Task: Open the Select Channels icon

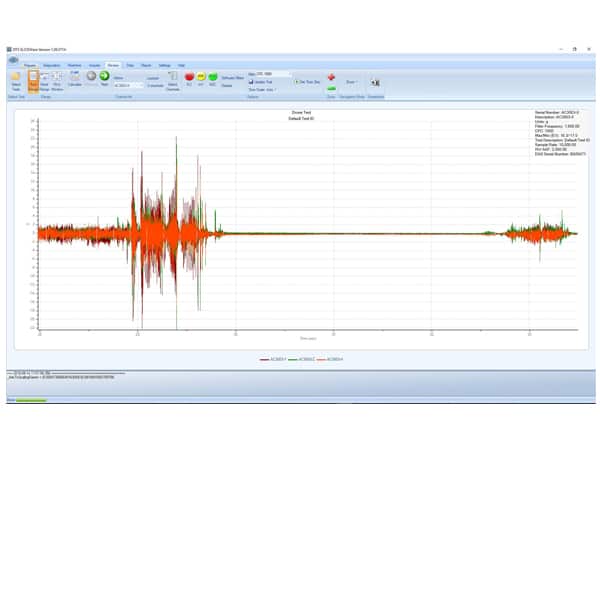Action: tap(173, 78)
